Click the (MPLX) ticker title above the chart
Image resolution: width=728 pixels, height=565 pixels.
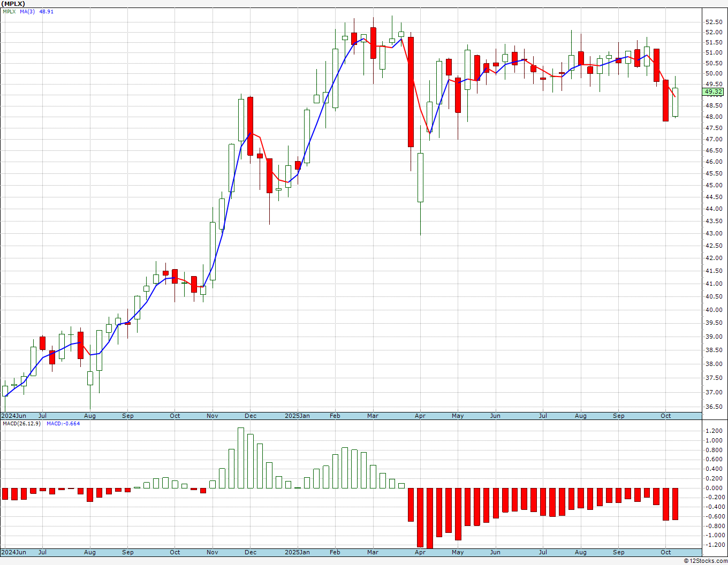pos(13,4)
